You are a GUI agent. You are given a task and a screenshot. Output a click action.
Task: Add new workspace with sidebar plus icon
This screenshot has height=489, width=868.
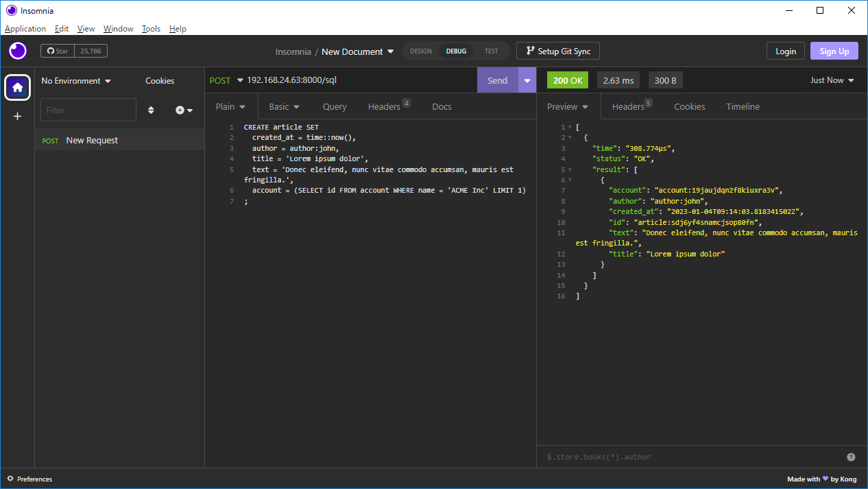18,117
